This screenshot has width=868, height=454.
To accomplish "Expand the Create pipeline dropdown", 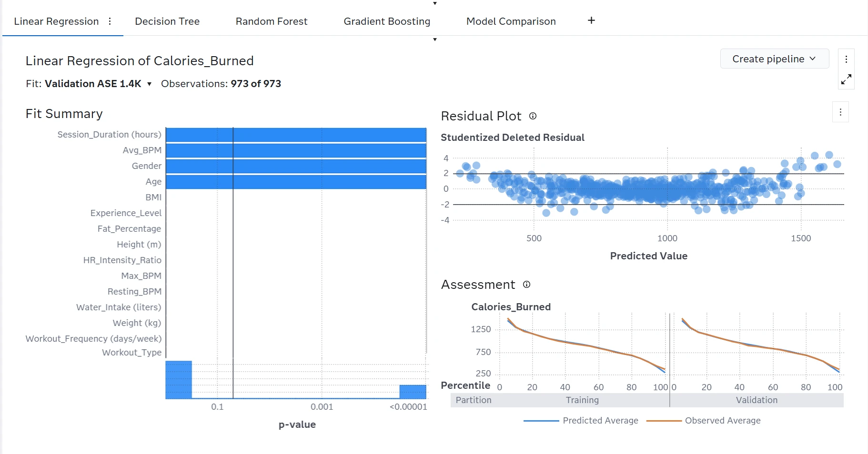I will [774, 59].
